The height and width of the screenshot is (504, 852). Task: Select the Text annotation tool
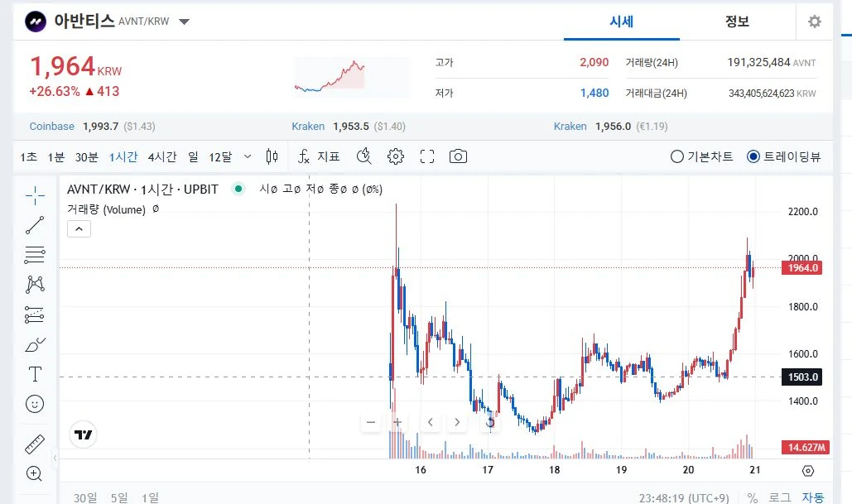(35, 374)
